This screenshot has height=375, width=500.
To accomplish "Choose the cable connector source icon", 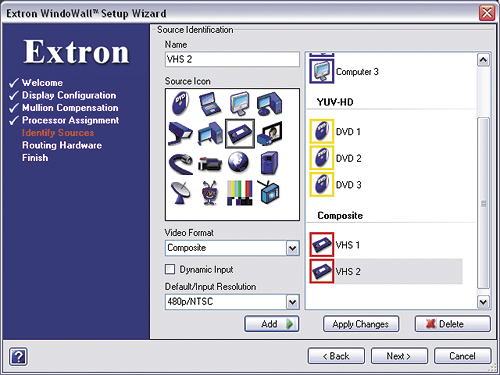I will (181, 164).
